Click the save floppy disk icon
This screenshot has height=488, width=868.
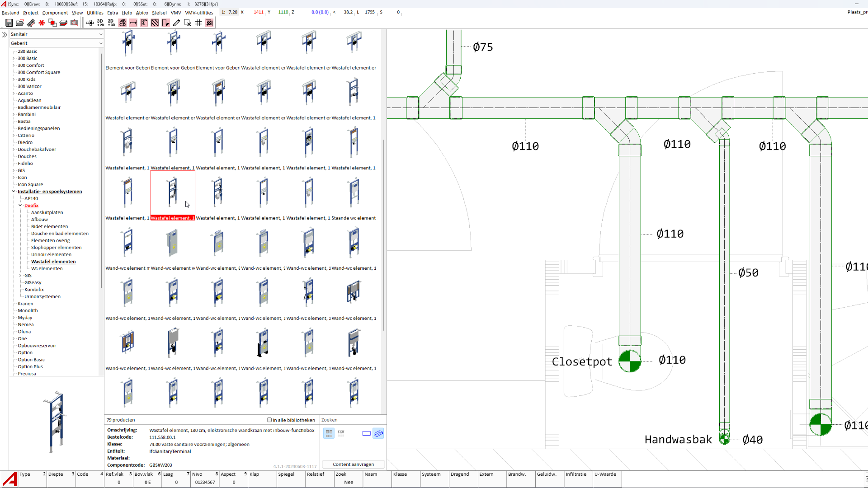coord(9,23)
